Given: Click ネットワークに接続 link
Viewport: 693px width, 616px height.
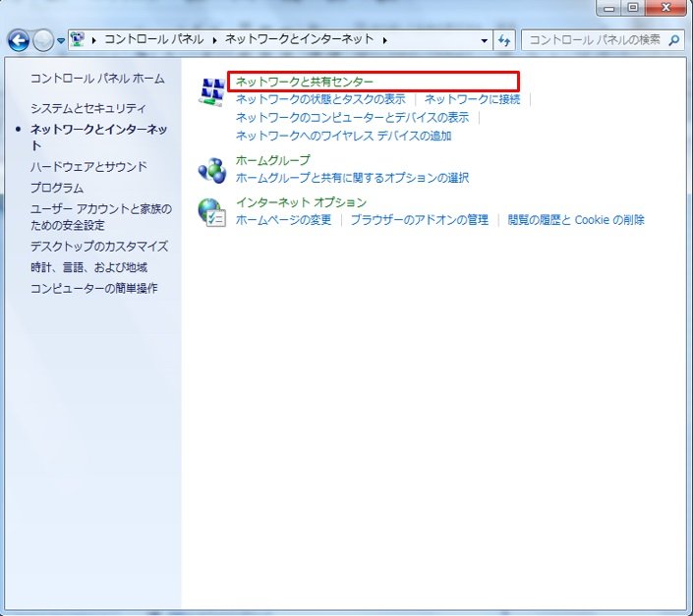Looking at the screenshot, I should click(472, 99).
